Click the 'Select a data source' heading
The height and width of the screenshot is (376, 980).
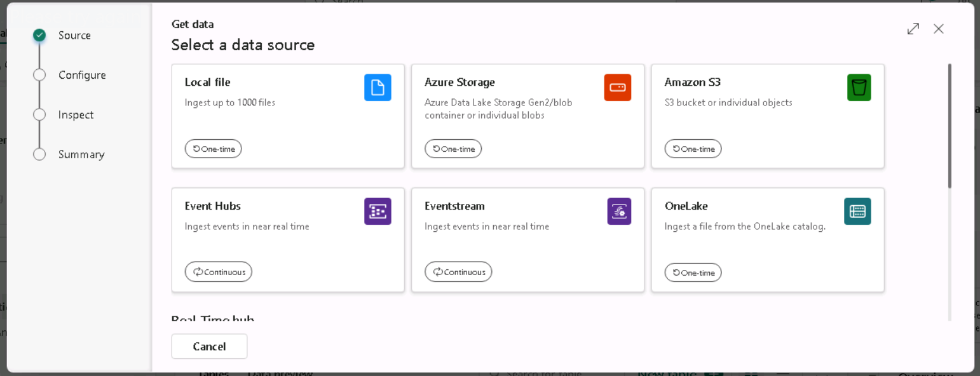click(243, 45)
